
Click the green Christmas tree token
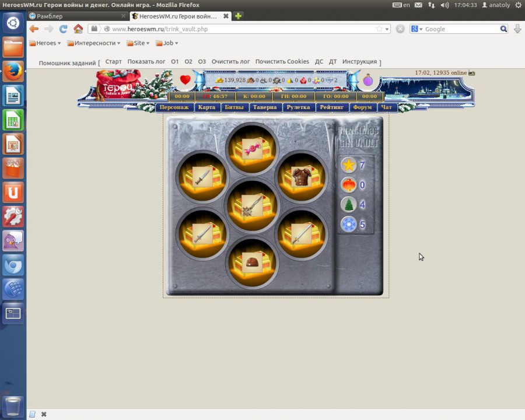pos(348,205)
